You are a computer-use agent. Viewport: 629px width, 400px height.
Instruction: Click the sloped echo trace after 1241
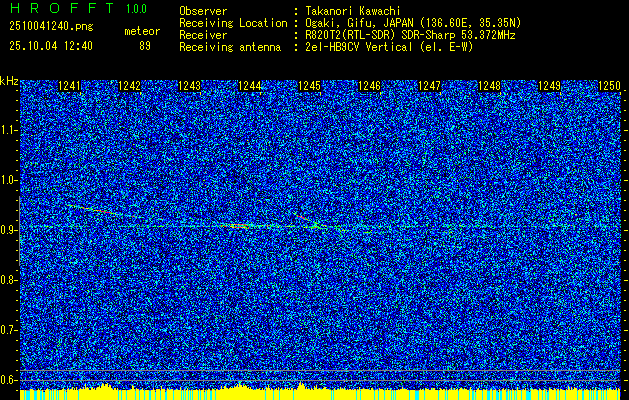pyautogui.click(x=104, y=211)
